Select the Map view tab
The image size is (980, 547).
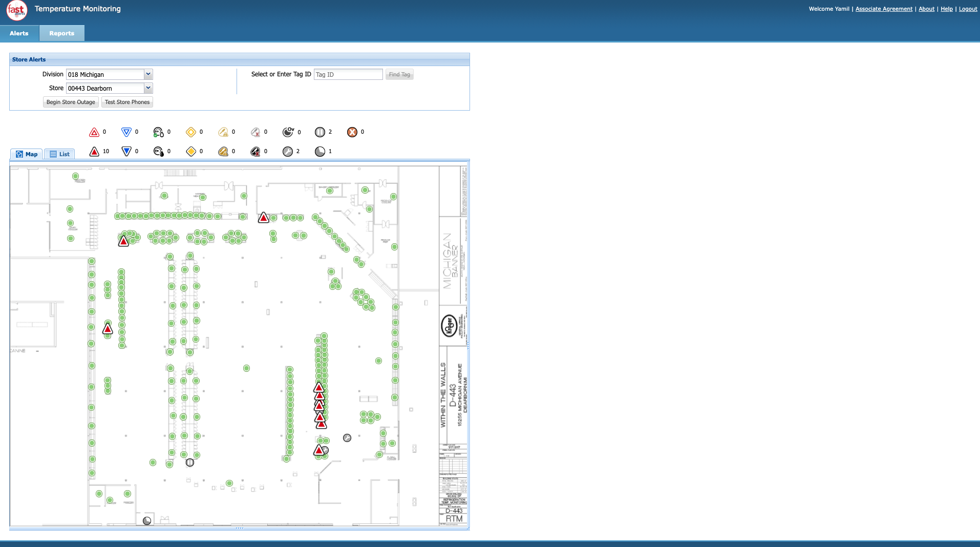(x=26, y=154)
